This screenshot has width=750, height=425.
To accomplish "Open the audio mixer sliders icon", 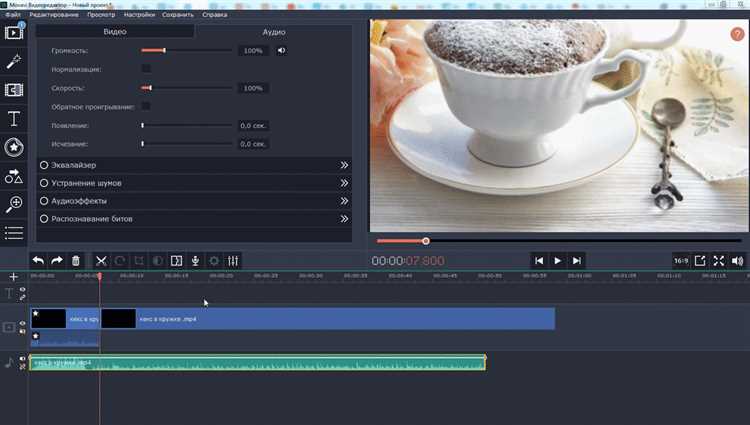I will click(x=232, y=260).
